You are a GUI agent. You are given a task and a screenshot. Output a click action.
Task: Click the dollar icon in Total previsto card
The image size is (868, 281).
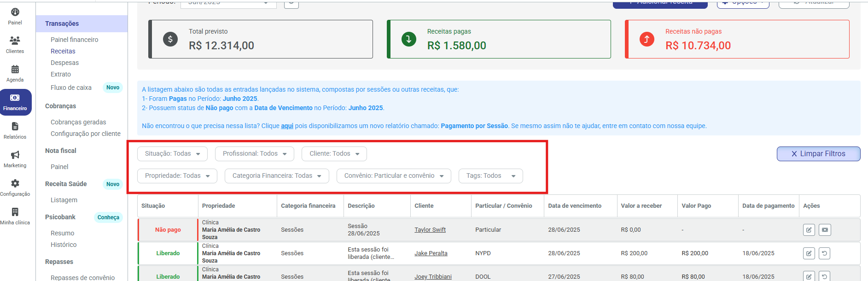(x=170, y=39)
